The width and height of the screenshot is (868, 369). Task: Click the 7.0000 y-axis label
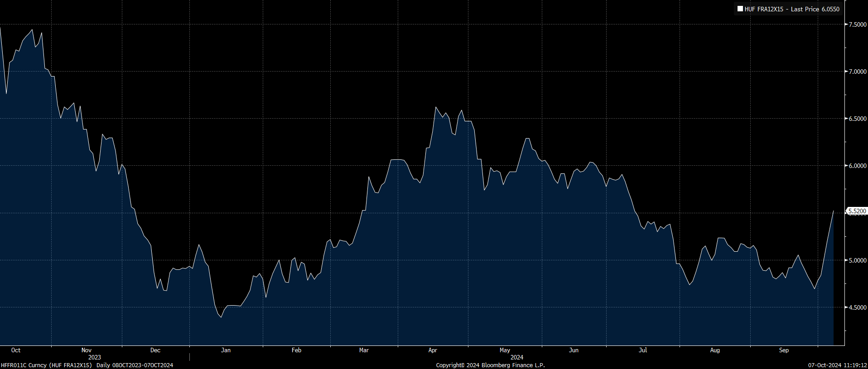[858, 72]
